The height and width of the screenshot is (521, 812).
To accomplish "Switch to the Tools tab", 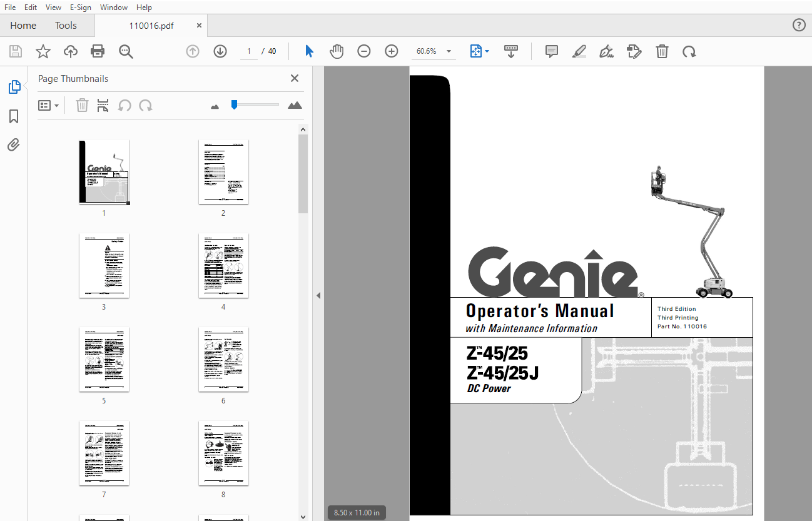I will click(x=66, y=26).
